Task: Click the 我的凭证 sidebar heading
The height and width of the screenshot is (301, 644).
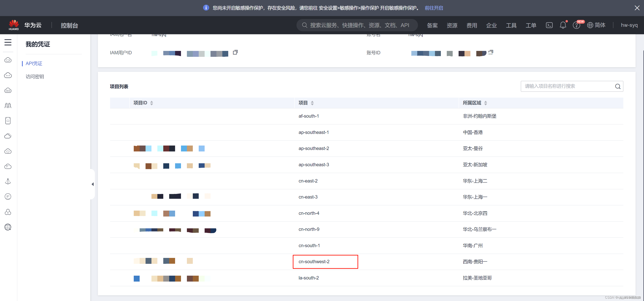Action: tap(38, 44)
